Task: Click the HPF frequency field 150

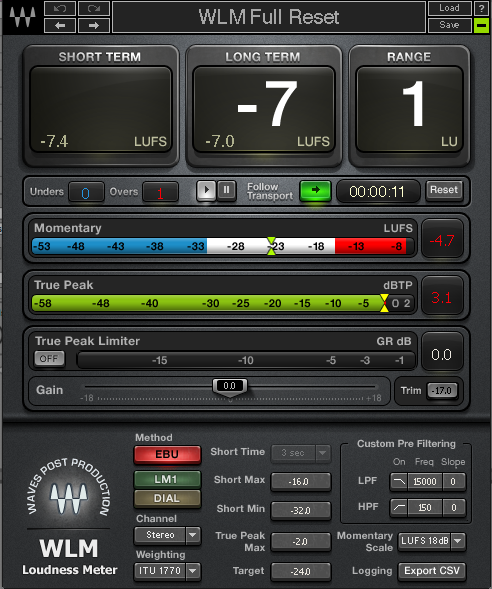Action: 425,507
